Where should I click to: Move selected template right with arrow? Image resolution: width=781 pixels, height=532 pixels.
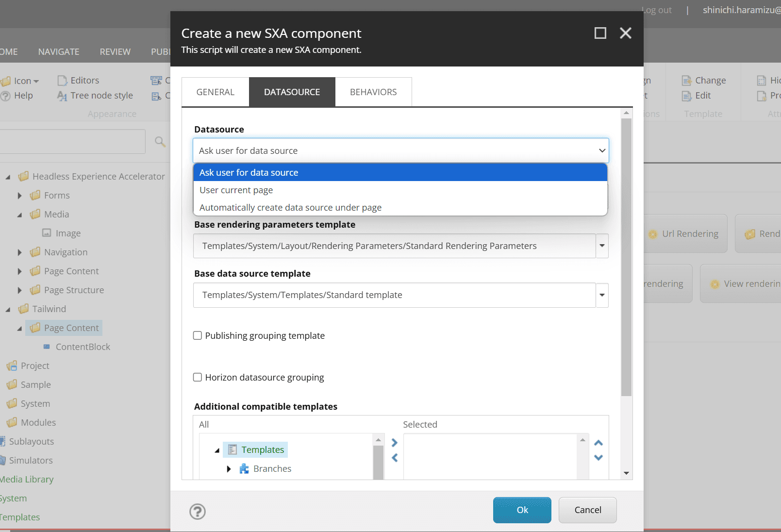pyautogui.click(x=395, y=443)
